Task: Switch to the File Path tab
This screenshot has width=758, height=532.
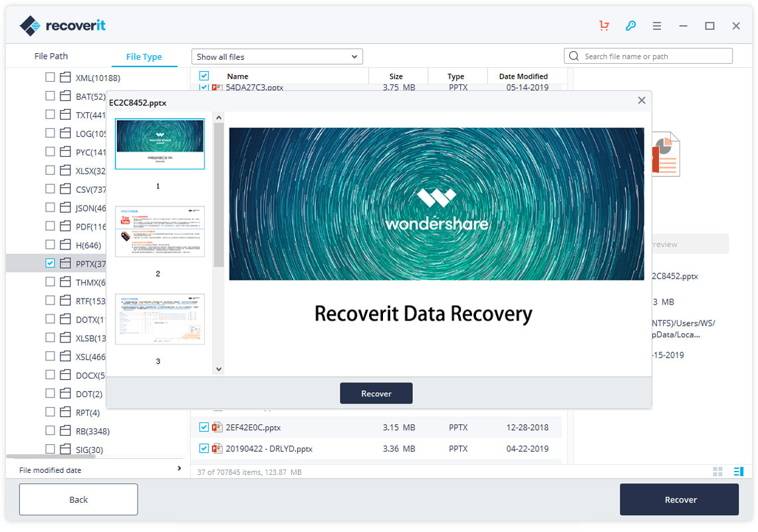Action: [51, 56]
